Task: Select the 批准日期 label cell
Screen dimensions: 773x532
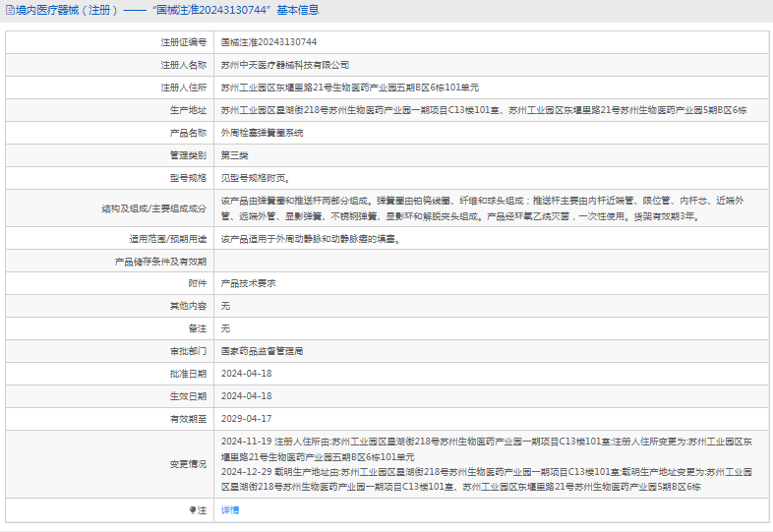Action: [110, 374]
